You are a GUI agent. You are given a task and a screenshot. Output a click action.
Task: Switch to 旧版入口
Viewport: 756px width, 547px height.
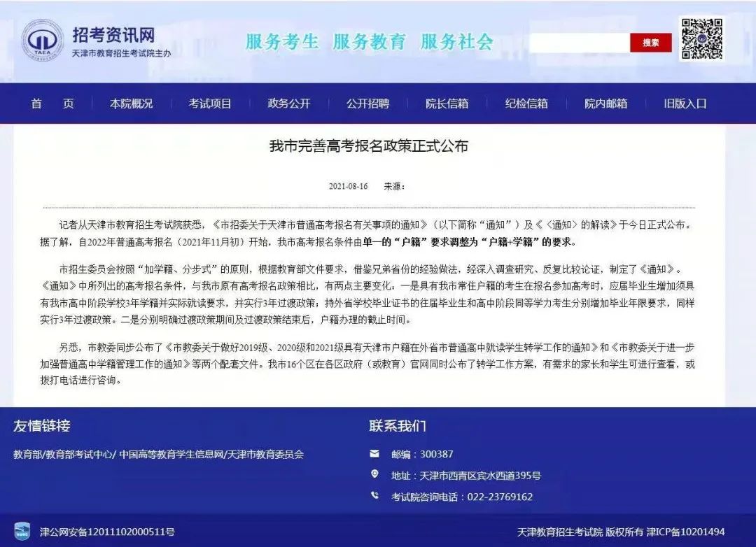(685, 104)
